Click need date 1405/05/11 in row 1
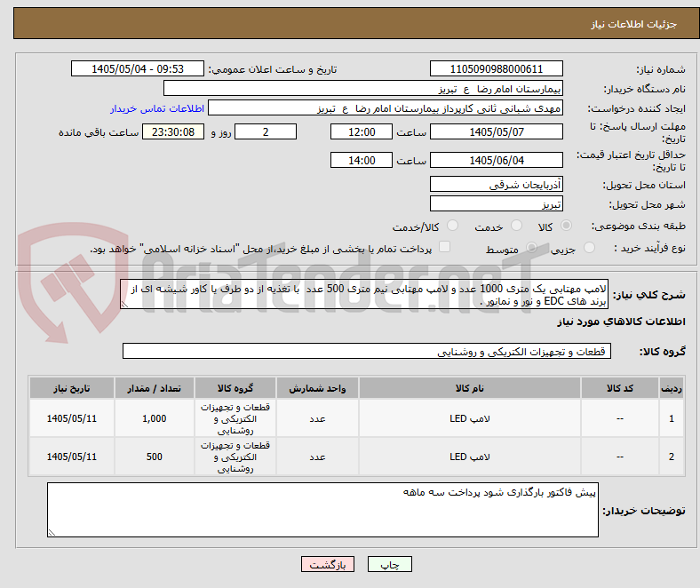Image resolution: width=700 pixels, height=588 pixels. pyautogui.click(x=72, y=418)
